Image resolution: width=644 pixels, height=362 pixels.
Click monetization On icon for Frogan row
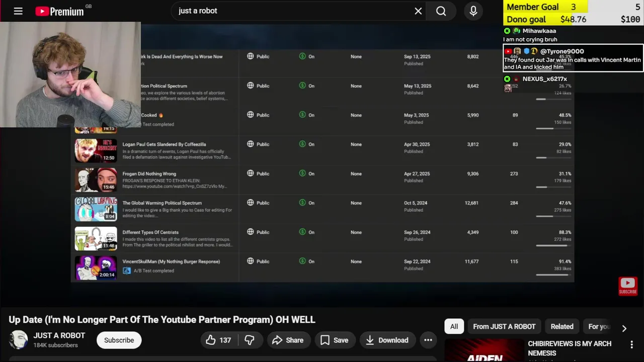coord(302,173)
